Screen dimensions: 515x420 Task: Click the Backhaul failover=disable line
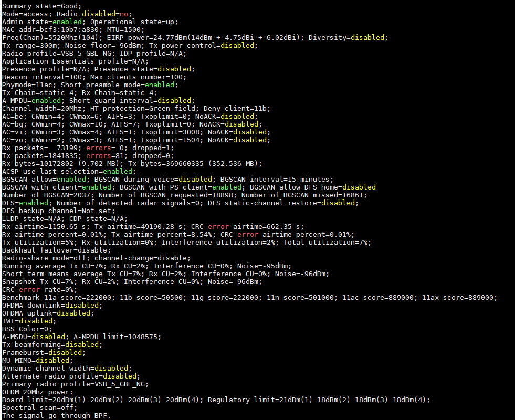56,250
